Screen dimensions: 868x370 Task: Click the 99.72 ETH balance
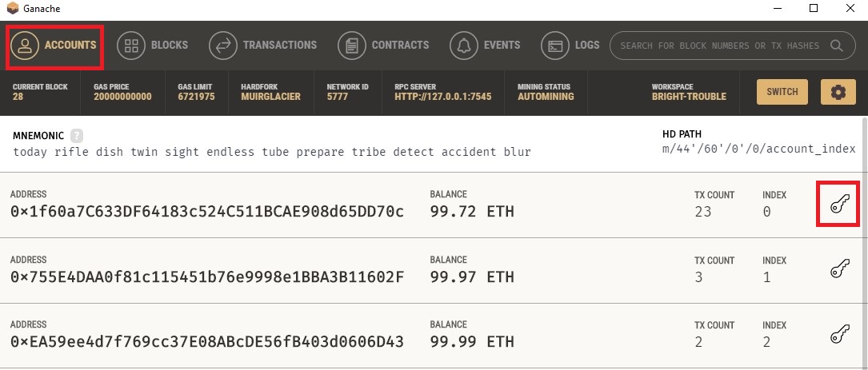472,211
